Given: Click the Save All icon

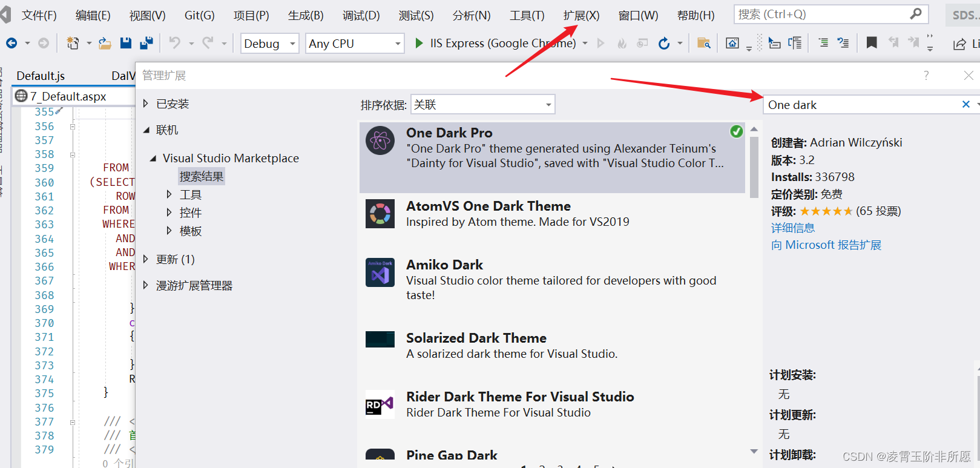Looking at the screenshot, I should (146, 43).
